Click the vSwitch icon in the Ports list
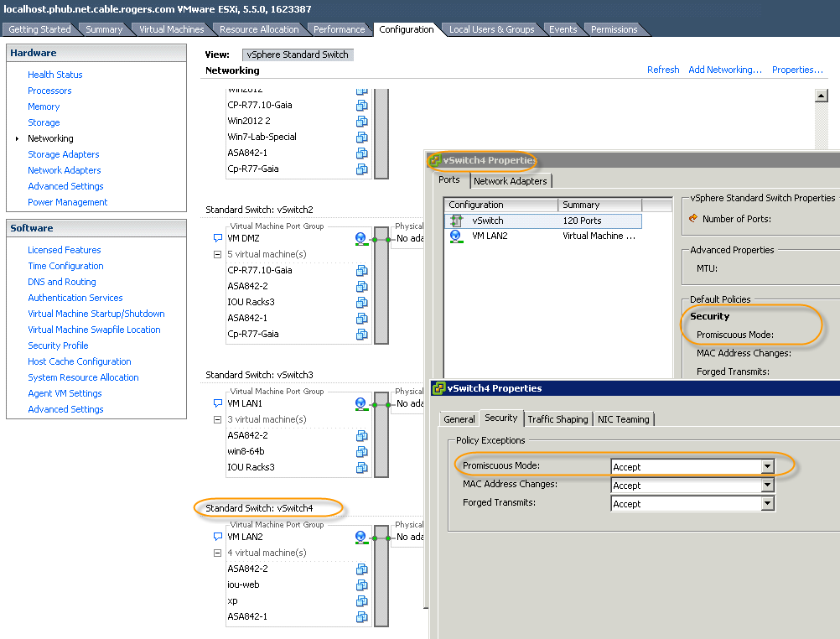 point(456,221)
